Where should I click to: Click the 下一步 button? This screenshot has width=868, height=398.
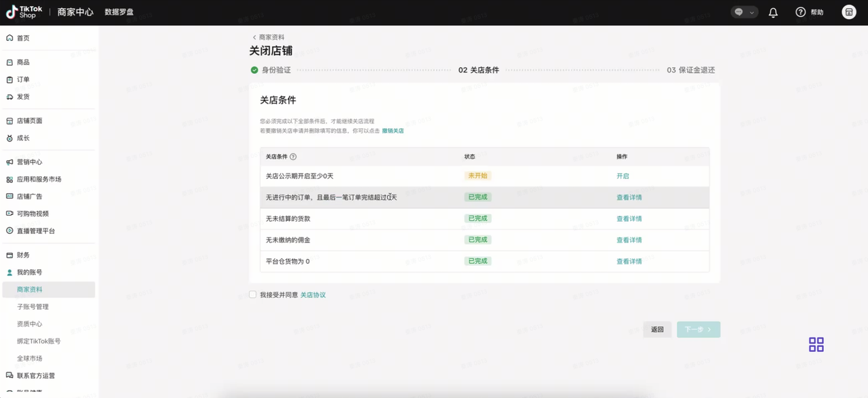pyautogui.click(x=698, y=330)
